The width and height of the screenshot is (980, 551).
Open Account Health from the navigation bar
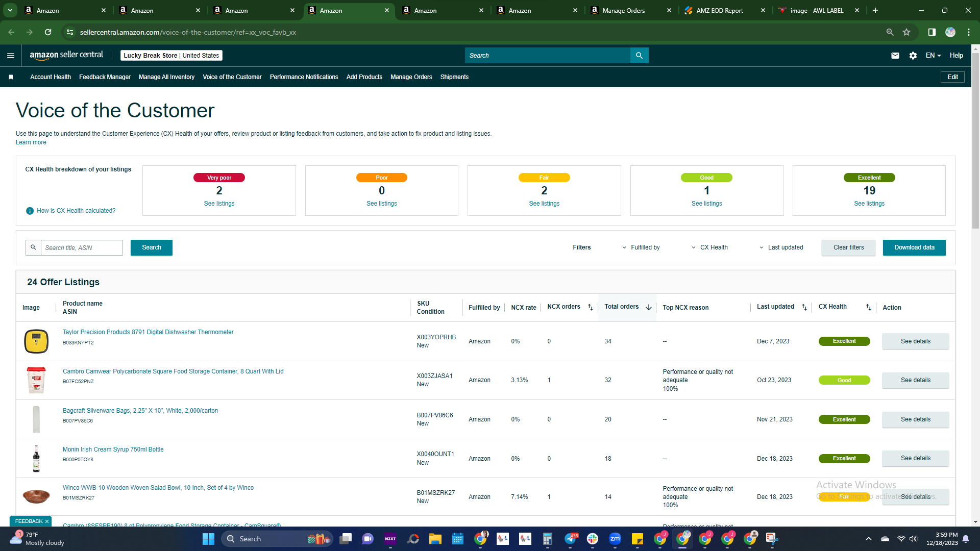[x=51, y=77]
